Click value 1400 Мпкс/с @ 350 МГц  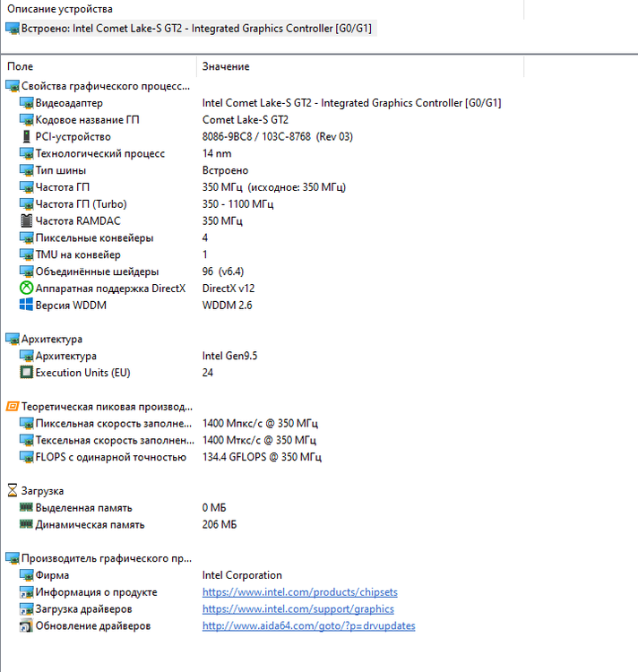260,424
